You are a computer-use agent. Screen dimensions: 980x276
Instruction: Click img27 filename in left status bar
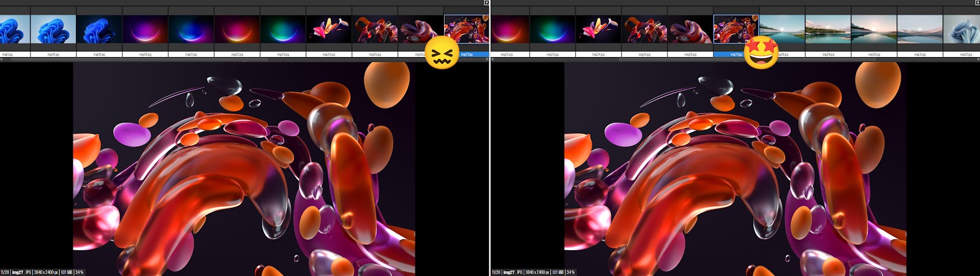click(18, 272)
